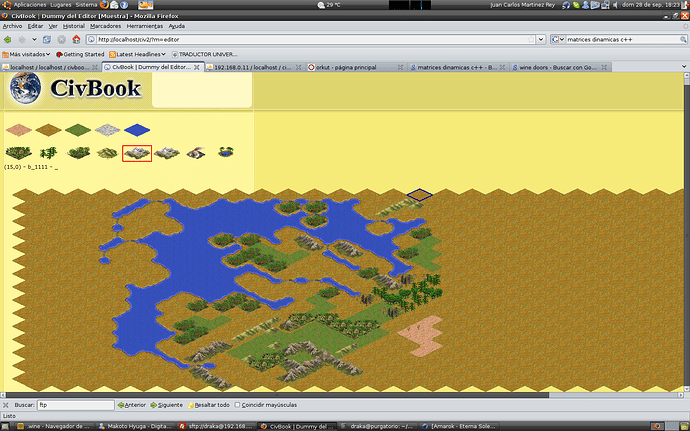Open the Marcadores menu
This screenshot has height=431, width=690.
pos(106,26)
